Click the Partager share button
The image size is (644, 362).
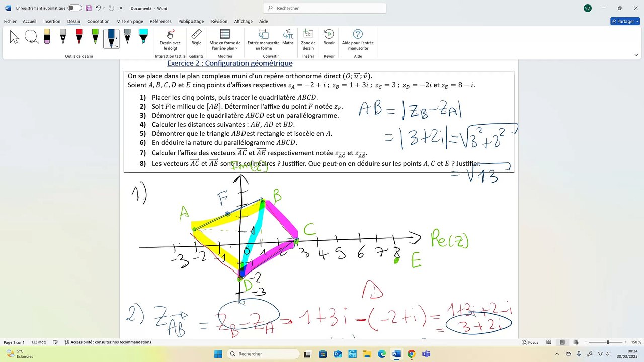tap(625, 21)
